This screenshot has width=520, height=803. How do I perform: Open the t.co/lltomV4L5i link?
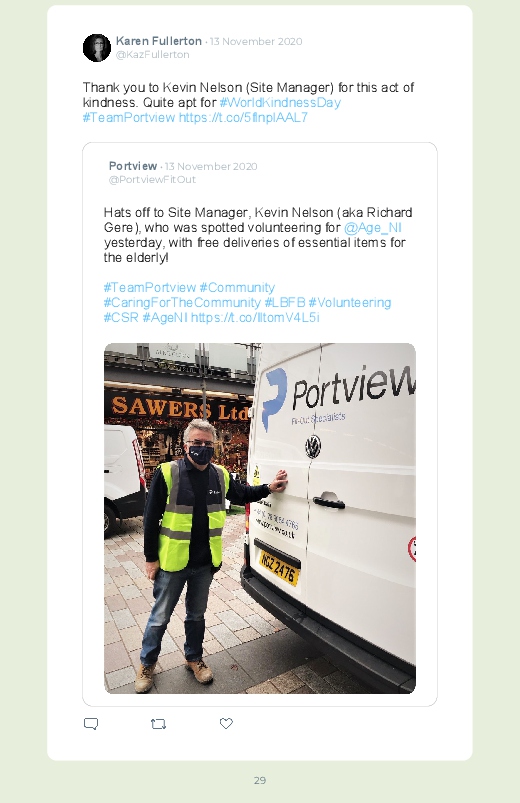pyautogui.click(x=256, y=318)
